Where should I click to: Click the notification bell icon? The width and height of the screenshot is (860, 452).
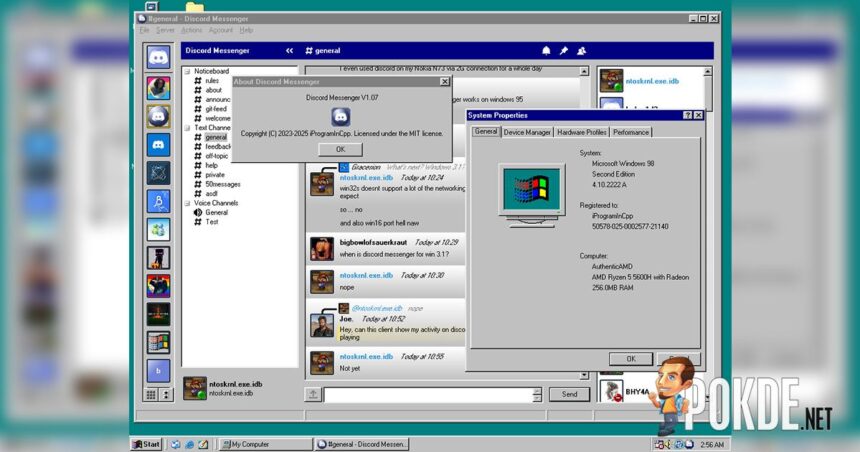coord(546,51)
